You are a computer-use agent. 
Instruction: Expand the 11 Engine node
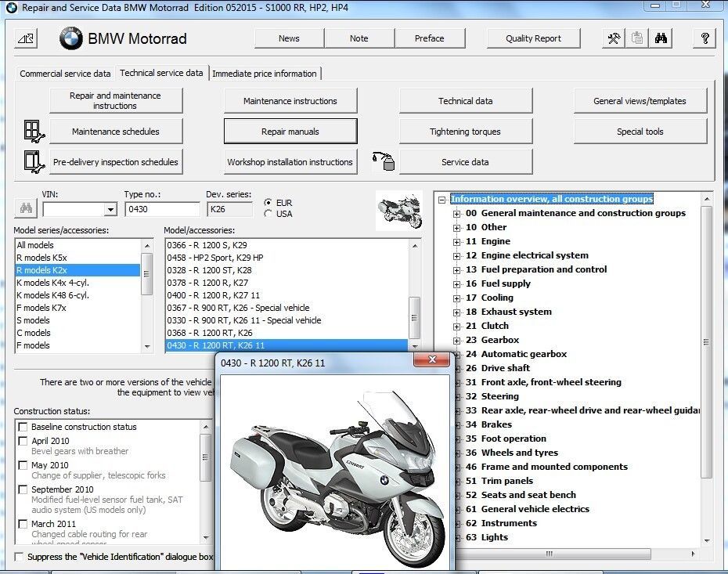tap(457, 241)
